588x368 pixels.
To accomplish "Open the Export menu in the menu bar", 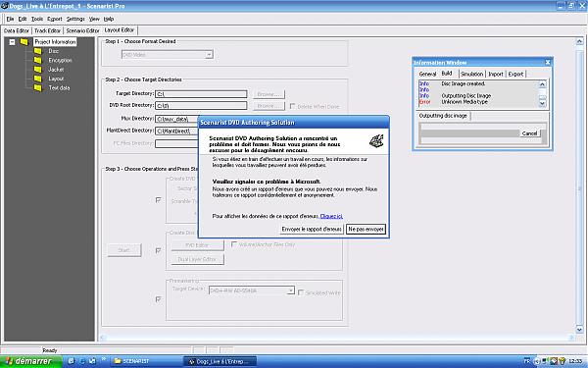I will coord(54,19).
